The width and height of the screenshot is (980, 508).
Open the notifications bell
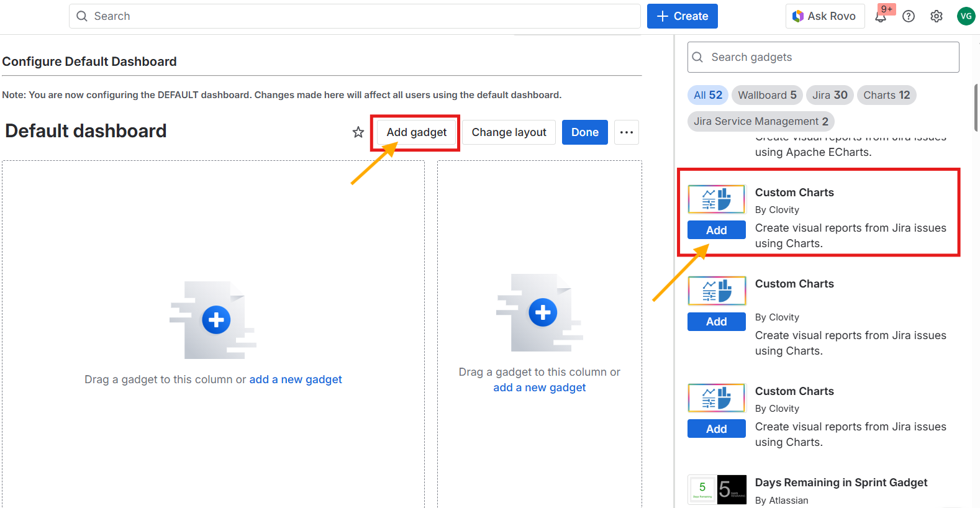click(881, 17)
